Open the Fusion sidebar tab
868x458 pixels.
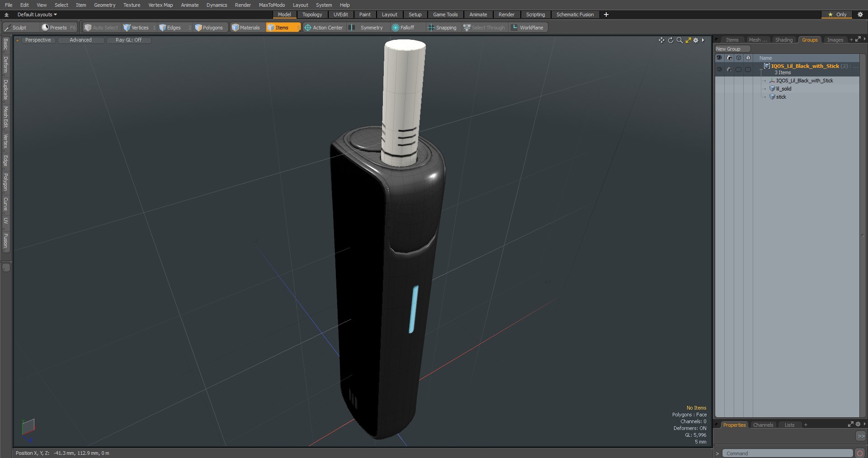coord(5,241)
